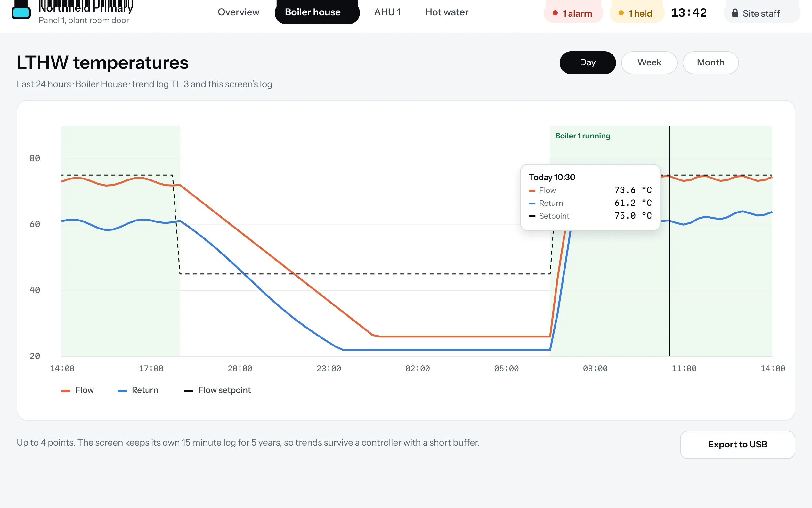Click the Site staff login button
812x508 pixels.
click(x=762, y=12)
